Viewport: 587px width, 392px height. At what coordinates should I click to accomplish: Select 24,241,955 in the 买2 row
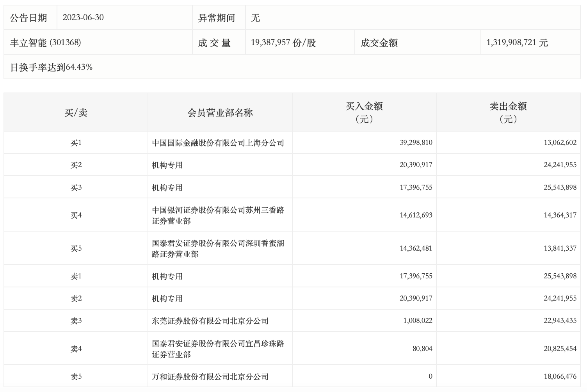[560, 165]
